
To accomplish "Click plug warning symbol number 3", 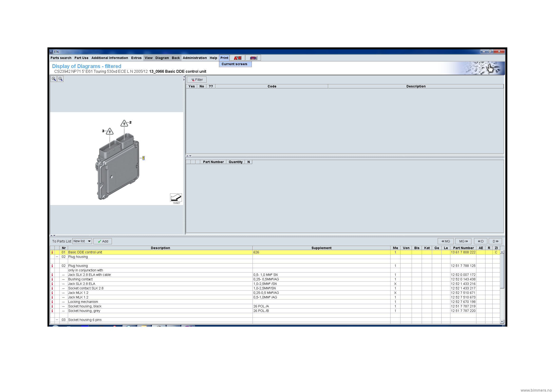I will pos(110,131).
